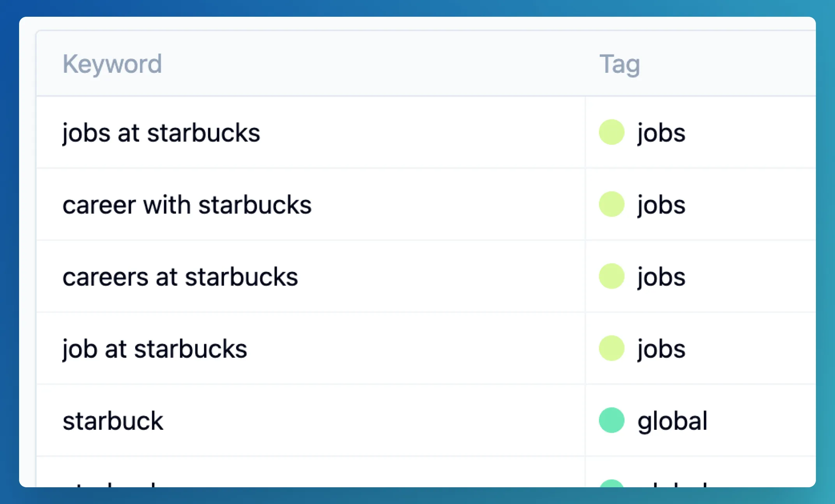Viewport: 835px width, 504px height.
Task: Click the partially visible bottom keyword row
Action: point(117,486)
